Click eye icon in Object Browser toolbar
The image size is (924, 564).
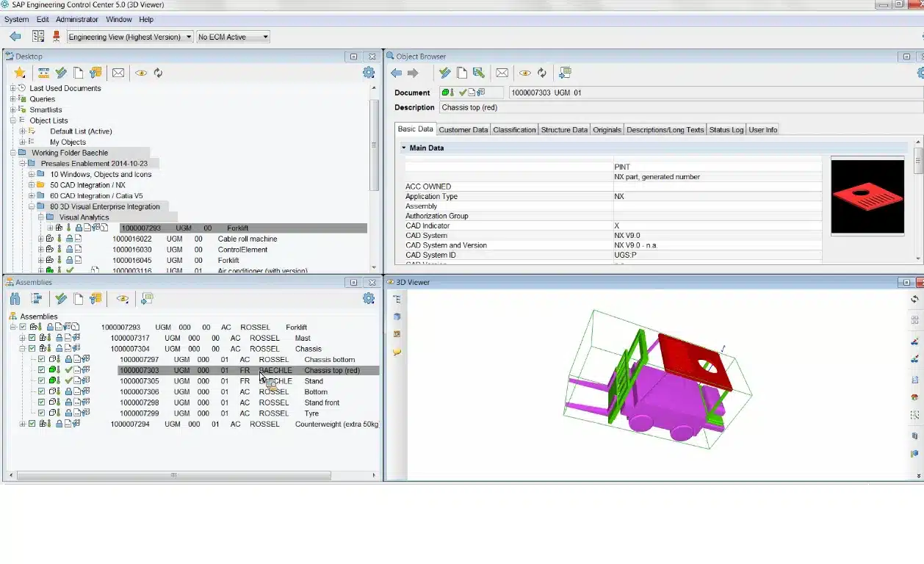(x=525, y=73)
